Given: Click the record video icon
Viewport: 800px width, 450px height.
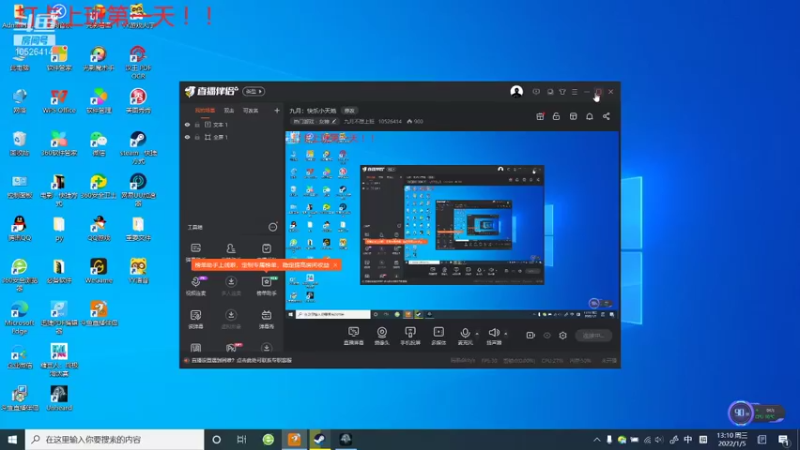Looking at the screenshot, I should point(531,336).
